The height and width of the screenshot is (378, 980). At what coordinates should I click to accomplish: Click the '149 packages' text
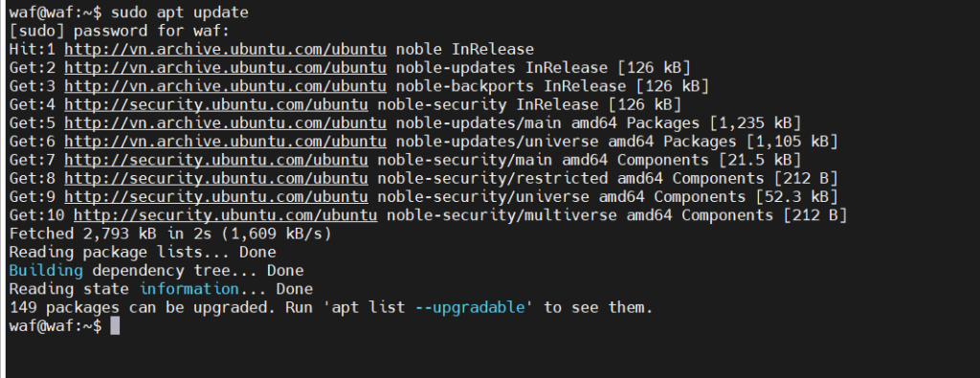pos(64,307)
